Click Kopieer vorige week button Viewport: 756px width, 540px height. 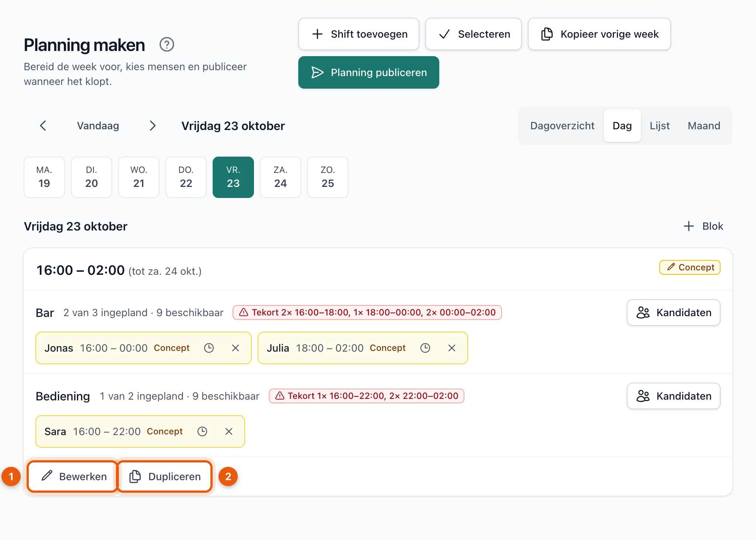click(599, 34)
